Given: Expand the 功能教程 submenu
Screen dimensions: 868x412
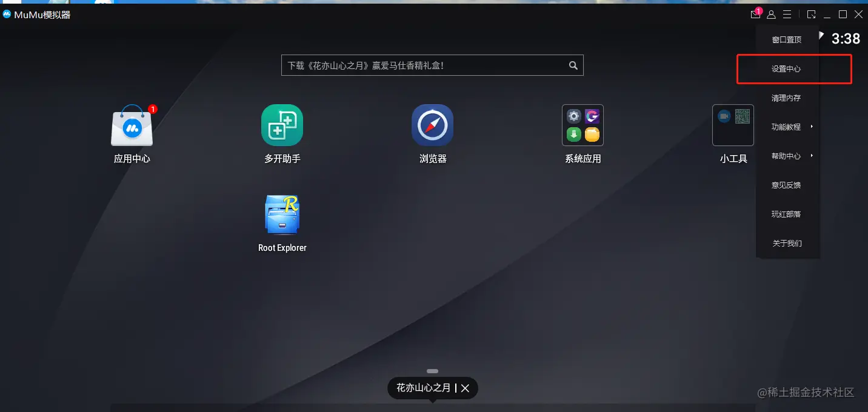Looking at the screenshot, I should click(x=787, y=127).
